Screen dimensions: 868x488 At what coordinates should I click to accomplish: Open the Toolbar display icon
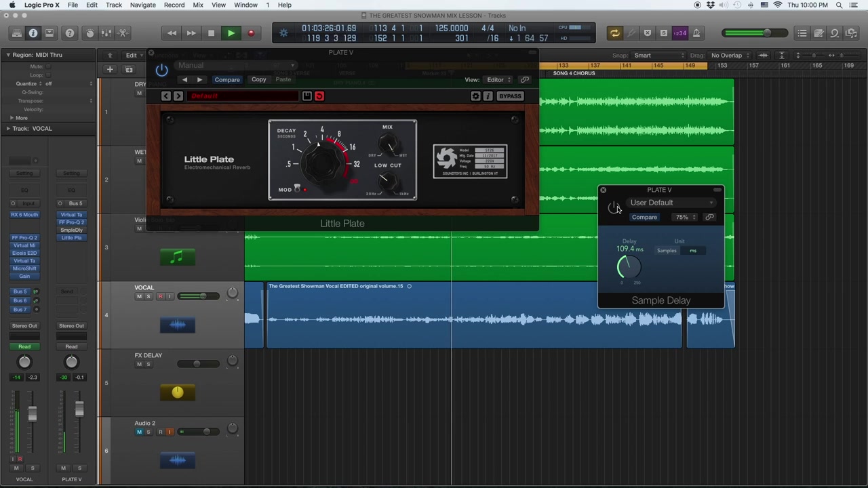click(50, 33)
